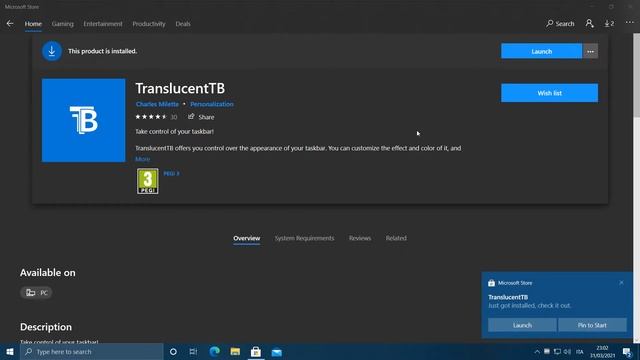This screenshot has height=360, width=640.
Task: Open the PEGI 3 link text
Action: pos(171,173)
